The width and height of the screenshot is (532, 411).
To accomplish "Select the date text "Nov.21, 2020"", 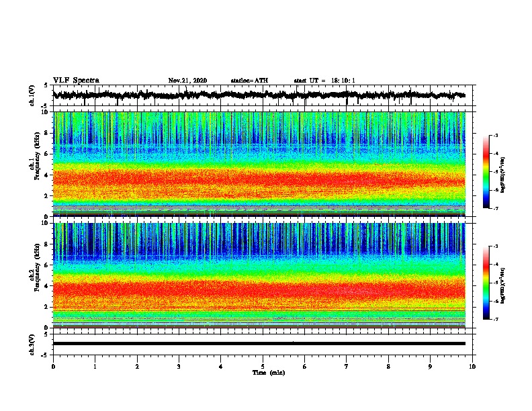I will (x=187, y=81).
